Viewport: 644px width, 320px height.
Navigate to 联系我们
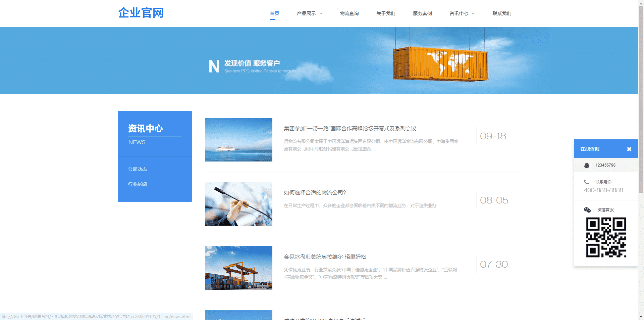tap(502, 13)
